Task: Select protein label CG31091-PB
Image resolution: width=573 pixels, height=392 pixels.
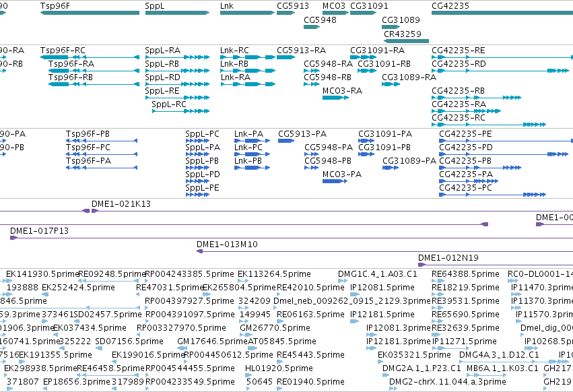Action: coord(384,148)
